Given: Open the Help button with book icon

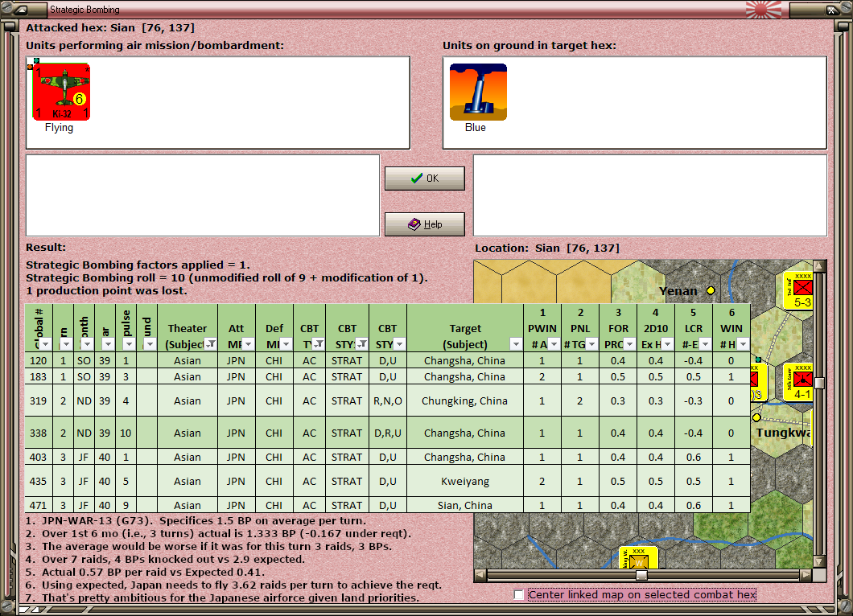Looking at the screenshot, I should click(424, 224).
